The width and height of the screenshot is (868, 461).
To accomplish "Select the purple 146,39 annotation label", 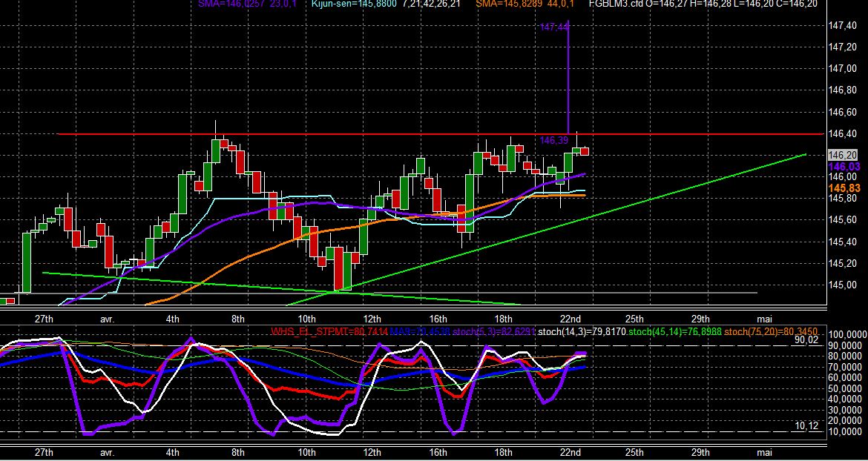I will [x=553, y=141].
